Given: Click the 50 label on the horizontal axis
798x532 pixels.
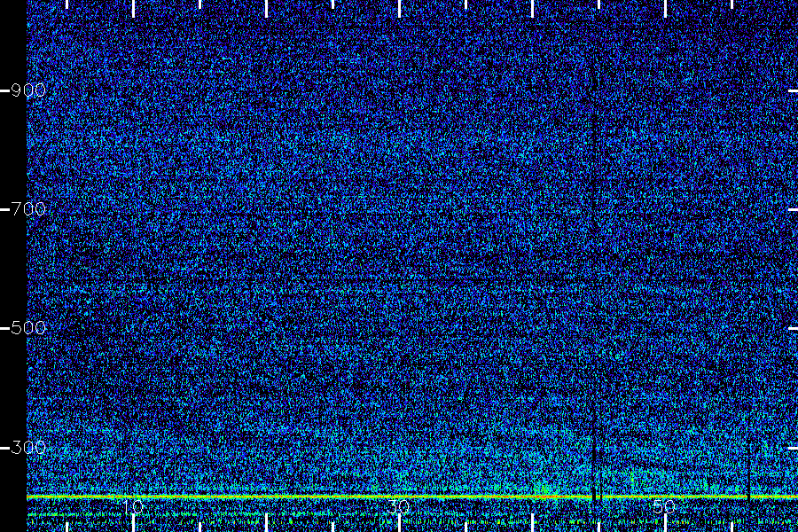Looking at the screenshot, I should point(663,507).
